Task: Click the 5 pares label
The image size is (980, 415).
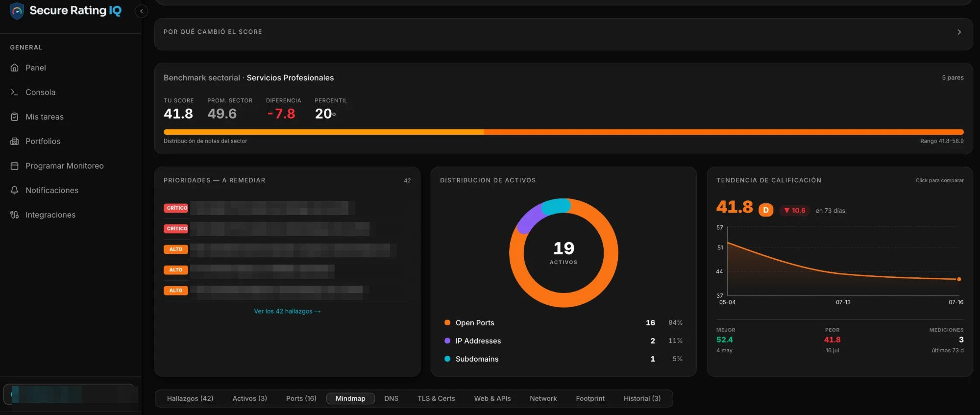Action: 953,77
